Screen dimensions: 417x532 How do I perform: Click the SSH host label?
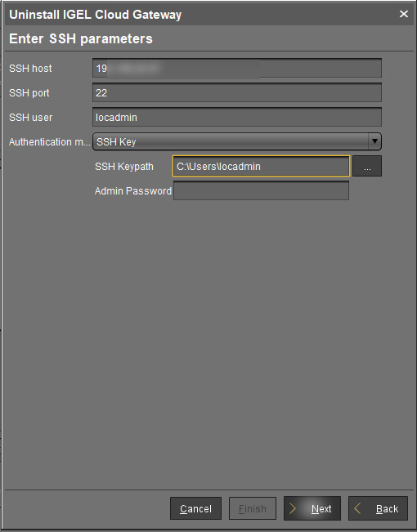pos(30,68)
